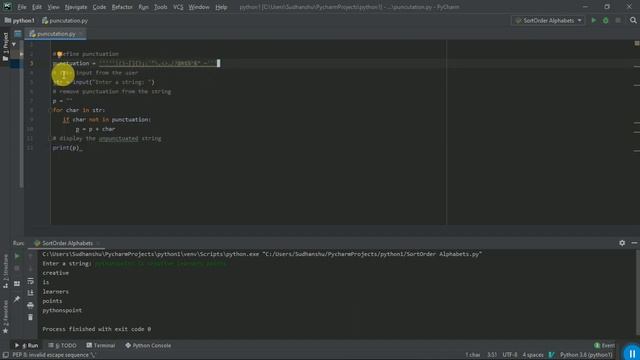Open the Favorites star tool window
Viewport: 640px width, 360px height.
click(5, 317)
